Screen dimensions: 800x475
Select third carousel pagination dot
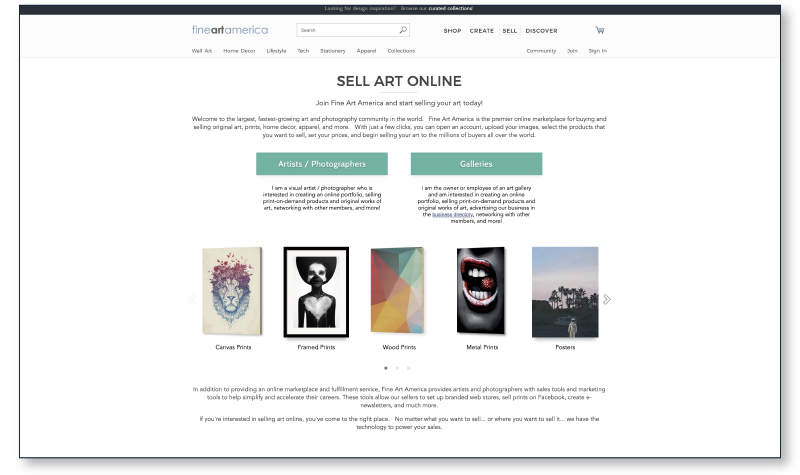[x=408, y=368]
